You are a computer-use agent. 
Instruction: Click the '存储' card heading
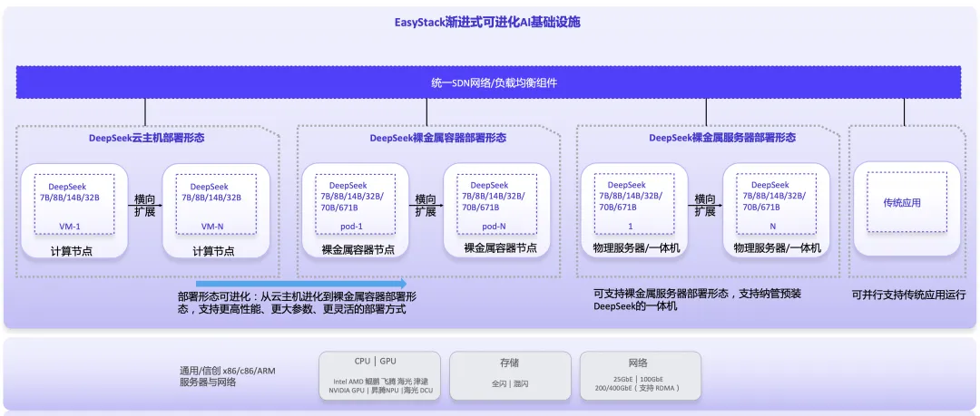point(509,363)
